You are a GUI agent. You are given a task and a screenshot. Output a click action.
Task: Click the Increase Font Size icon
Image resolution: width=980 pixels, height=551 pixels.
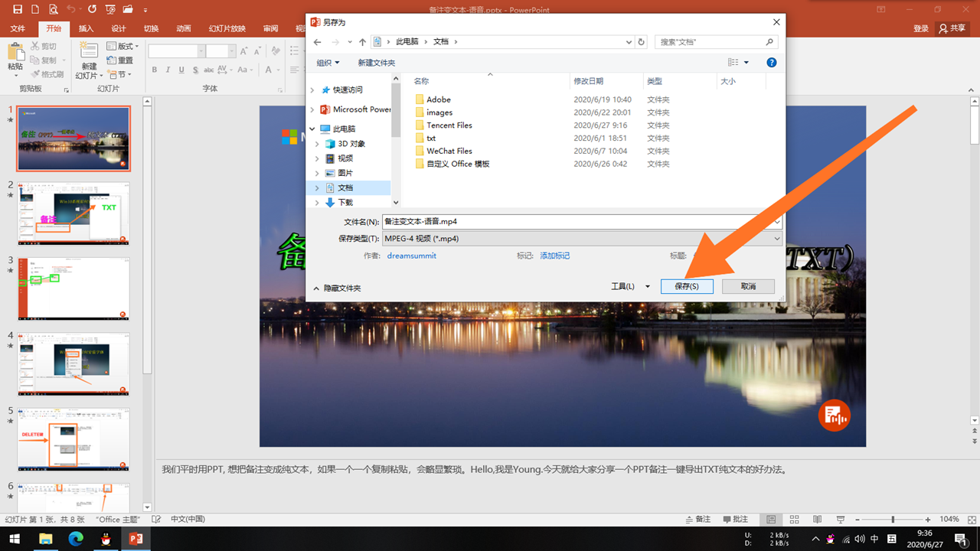coord(244,51)
